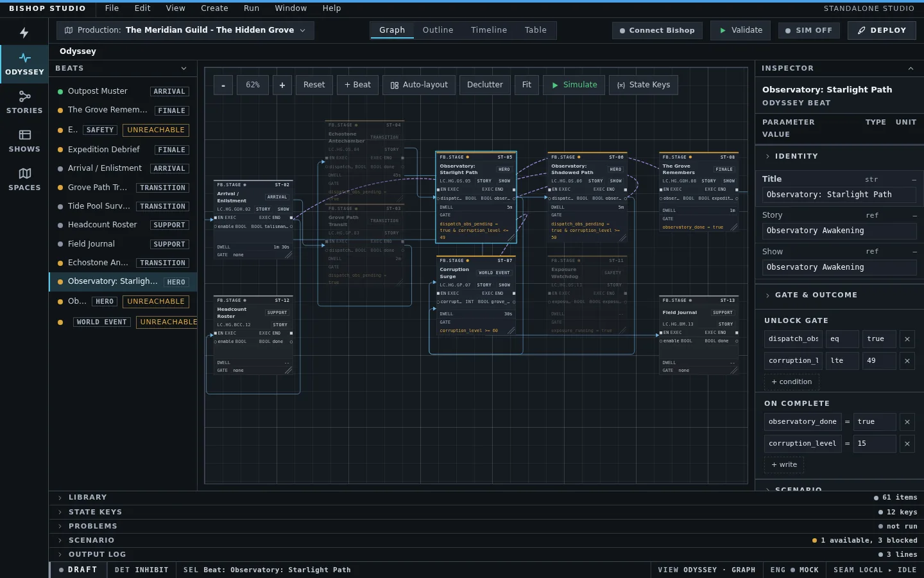924x578 pixels.
Task: Zoom out the graph with the minus button
Action: (x=223, y=85)
